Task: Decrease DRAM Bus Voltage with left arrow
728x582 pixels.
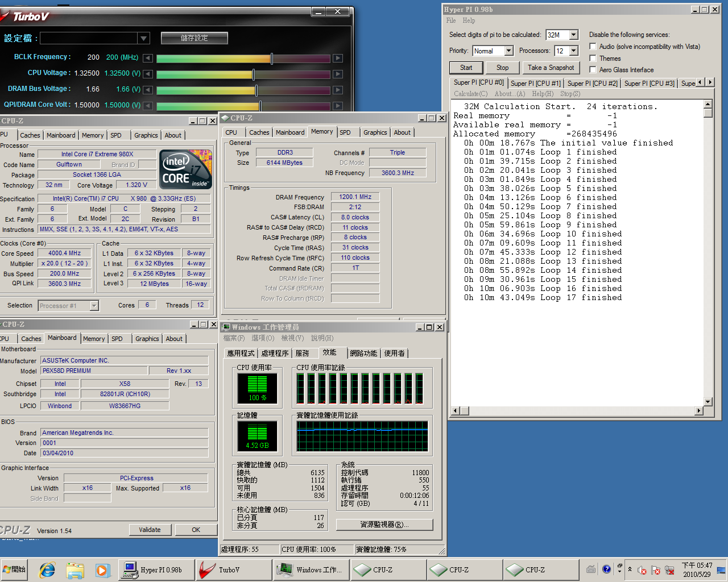Action: [148, 90]
